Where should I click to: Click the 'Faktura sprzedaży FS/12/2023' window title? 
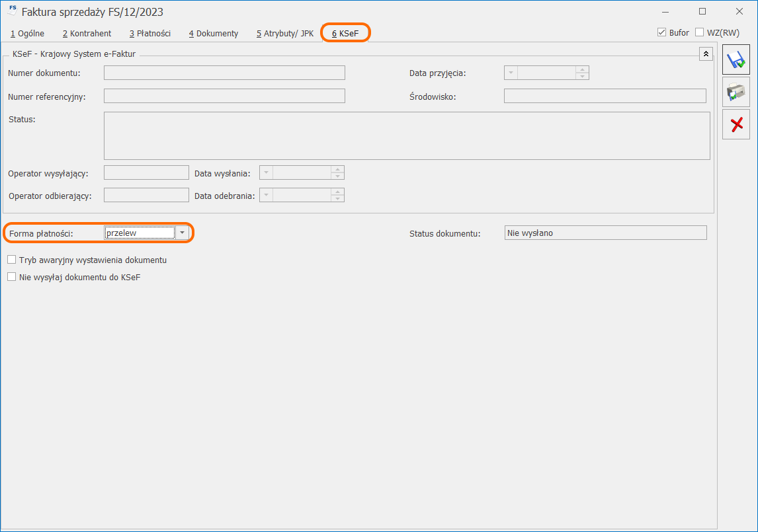[x=93, y=12]
